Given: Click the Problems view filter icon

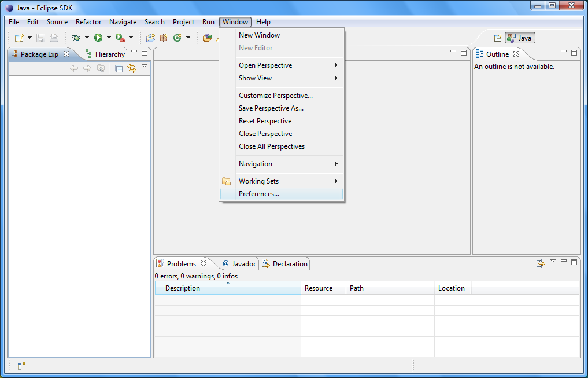Looking at the screenshot, I should [x=541, y=263].
